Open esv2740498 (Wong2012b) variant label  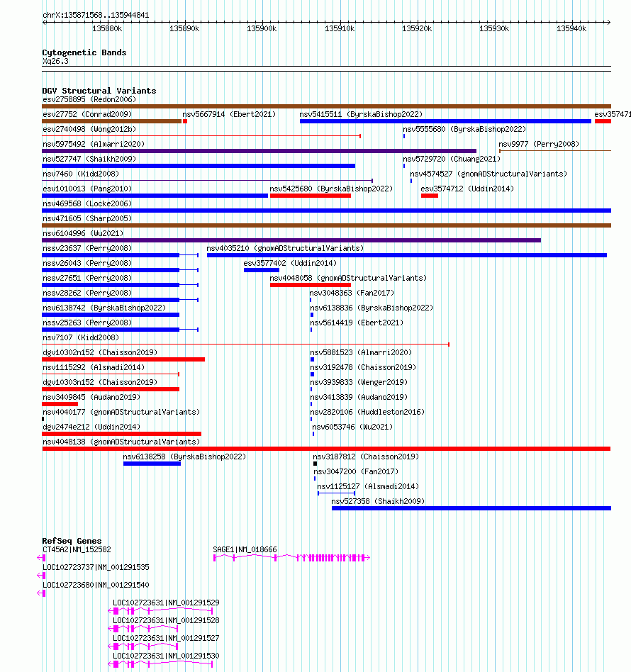point(89,130)
